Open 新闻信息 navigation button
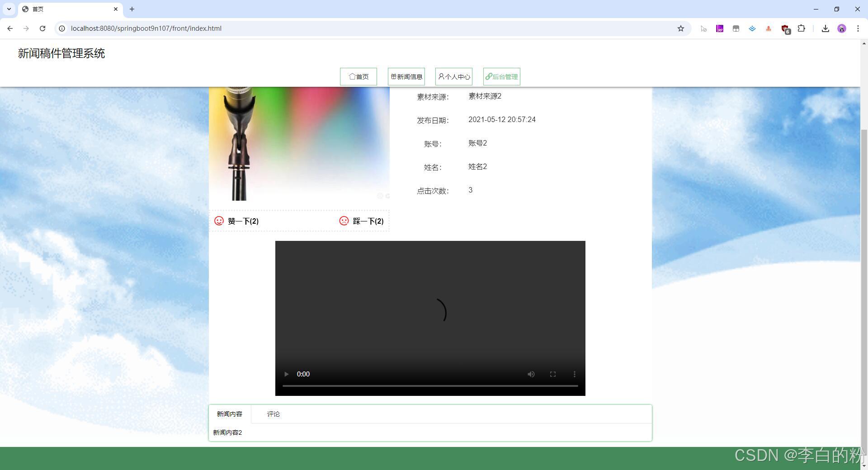The width and height of the screenshot is (868, 470). click(406, 76)
